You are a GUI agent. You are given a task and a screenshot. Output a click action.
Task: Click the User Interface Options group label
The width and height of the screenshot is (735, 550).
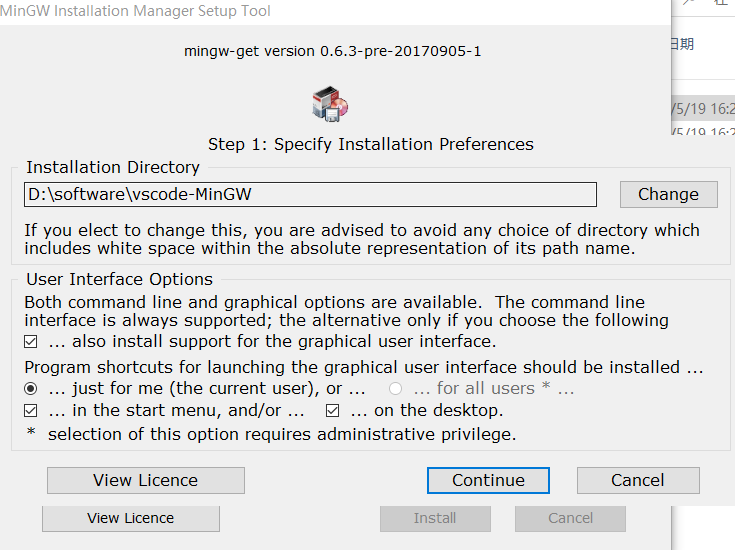(x=119, y=279)
